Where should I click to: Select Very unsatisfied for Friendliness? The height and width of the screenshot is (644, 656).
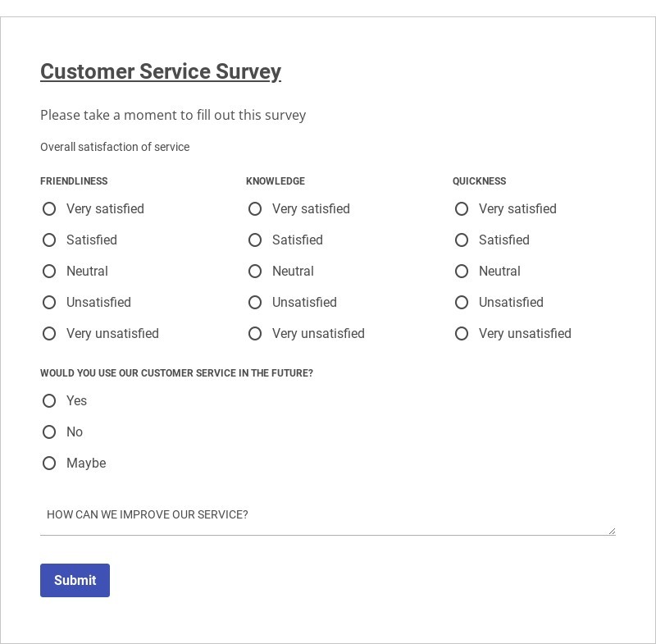tap(49, 334)
